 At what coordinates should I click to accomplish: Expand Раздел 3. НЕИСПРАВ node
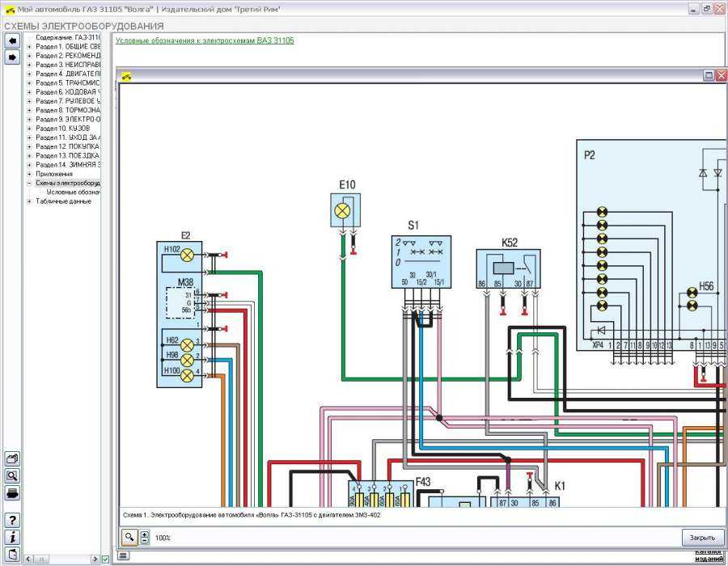tap(29, 65)
